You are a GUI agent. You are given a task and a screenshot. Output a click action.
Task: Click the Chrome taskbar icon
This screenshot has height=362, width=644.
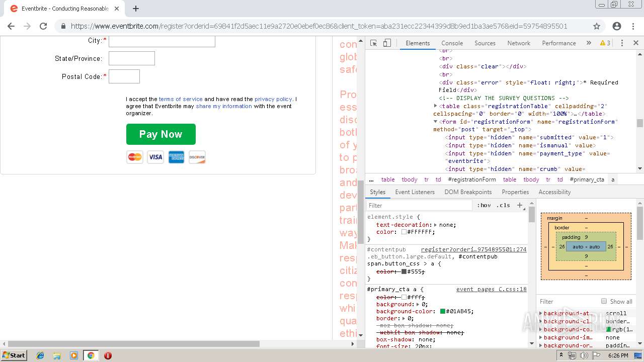(91, 355)
